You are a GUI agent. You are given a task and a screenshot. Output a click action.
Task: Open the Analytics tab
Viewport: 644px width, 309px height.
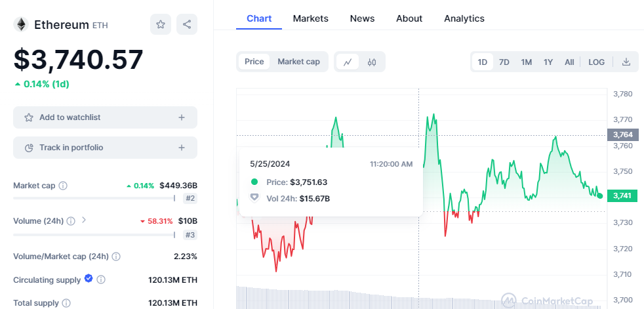pos(464,18)
